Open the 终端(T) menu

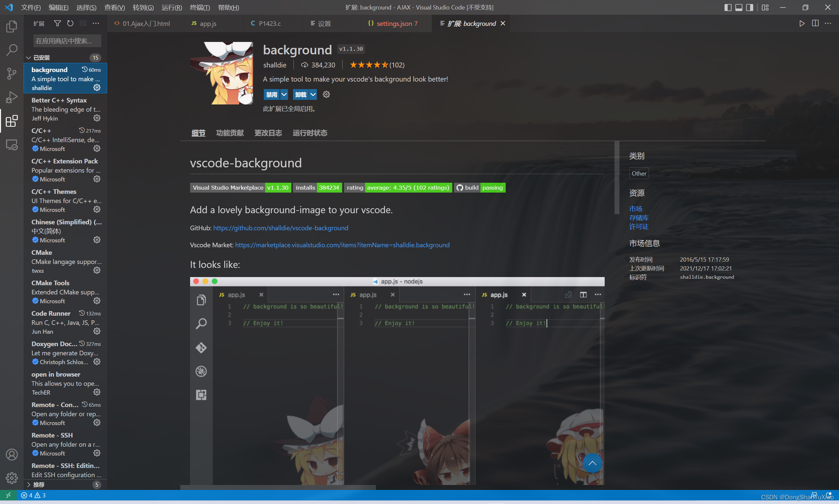(200, 8)
